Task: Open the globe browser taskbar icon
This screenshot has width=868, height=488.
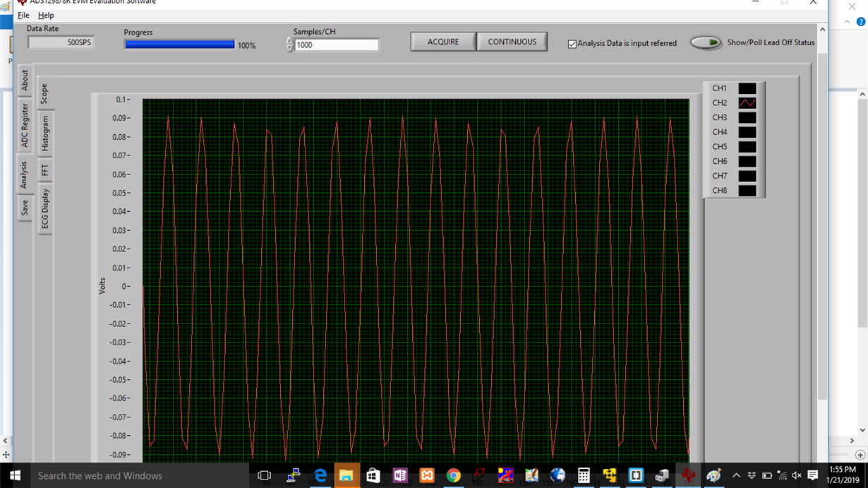Action: (557, 476)
